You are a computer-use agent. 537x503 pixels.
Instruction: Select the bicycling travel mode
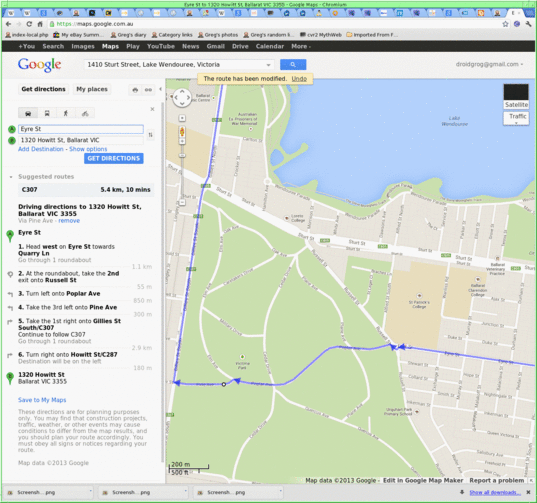coord(85,113)
